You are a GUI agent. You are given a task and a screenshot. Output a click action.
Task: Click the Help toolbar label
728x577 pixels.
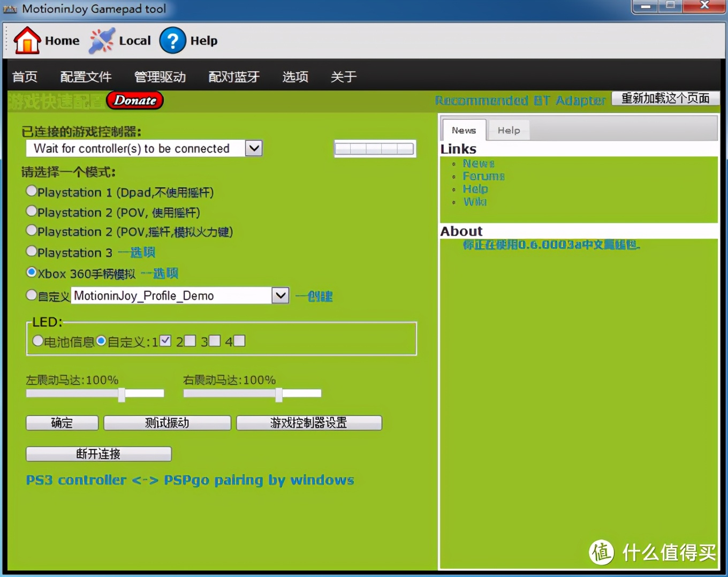pos(204,41)
